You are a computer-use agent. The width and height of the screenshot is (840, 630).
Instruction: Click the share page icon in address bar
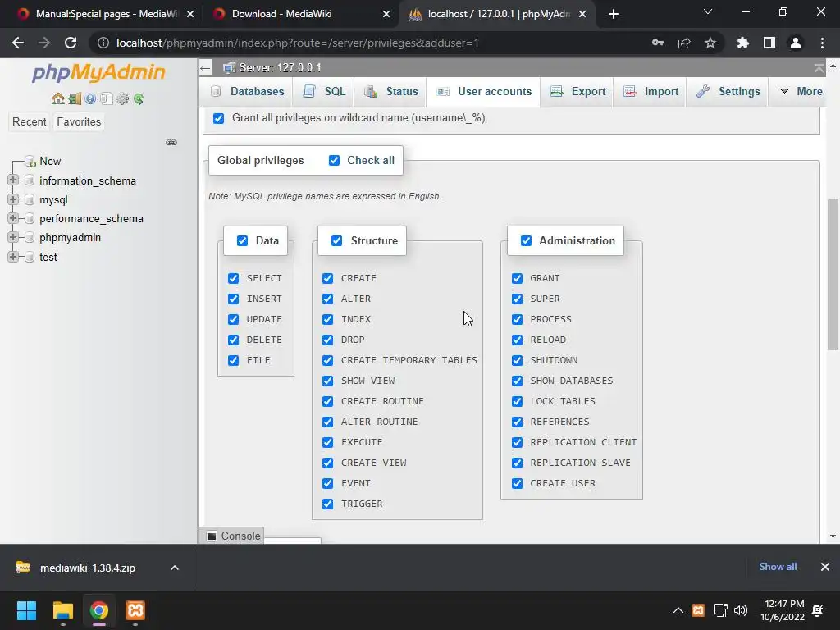coord(684,43)
